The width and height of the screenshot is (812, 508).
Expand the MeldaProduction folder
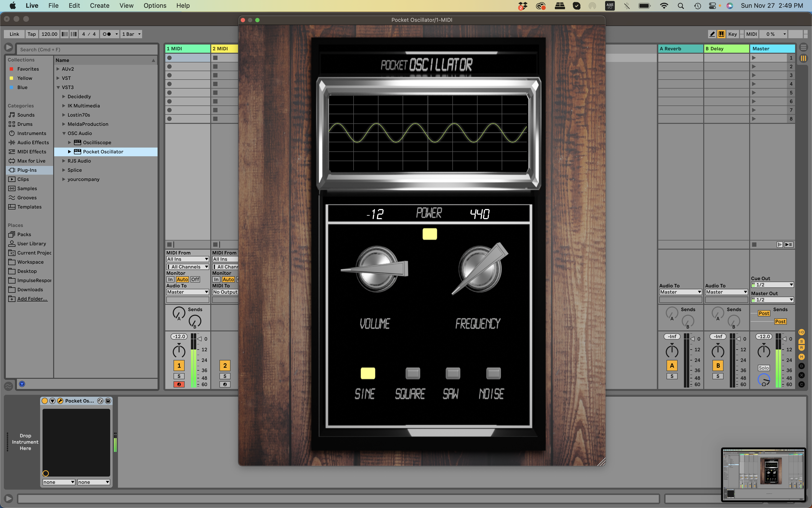point(64,124)
